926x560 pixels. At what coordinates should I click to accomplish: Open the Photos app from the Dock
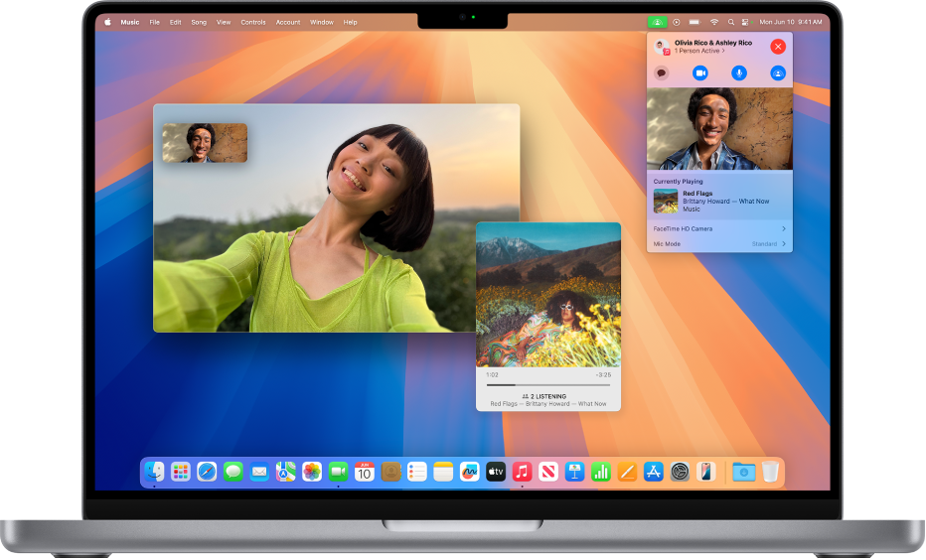coord(312,473)
